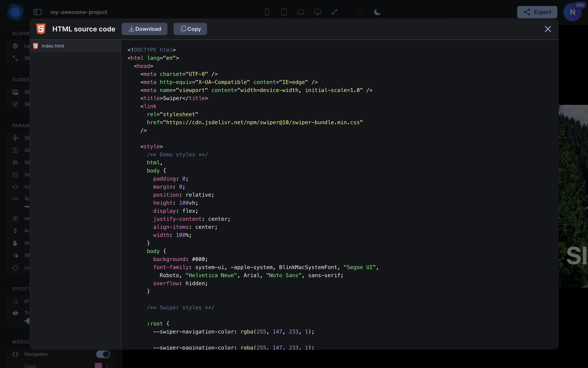
Task: Click the globe icon in the Slider section
Action: pyautogui.click(x=15, y=46)
